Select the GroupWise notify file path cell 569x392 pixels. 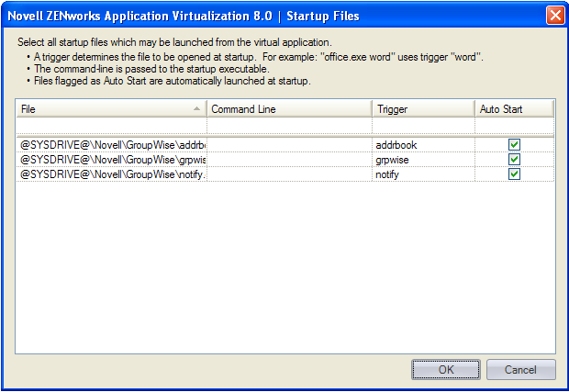pyautogui.click(x=112, y=174)
